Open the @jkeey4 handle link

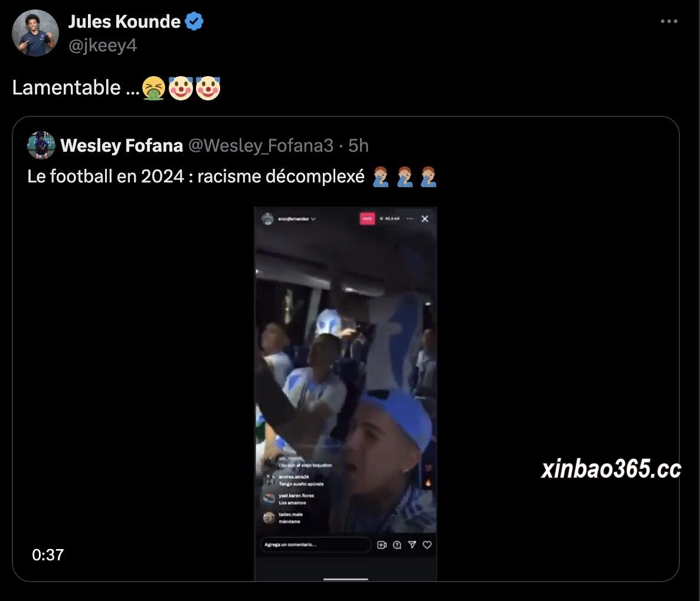pyautogui.click(x=103, y=45)
